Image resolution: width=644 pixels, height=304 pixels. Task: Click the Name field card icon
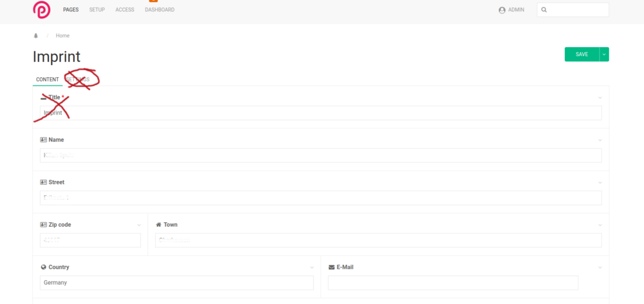(43, 140)
